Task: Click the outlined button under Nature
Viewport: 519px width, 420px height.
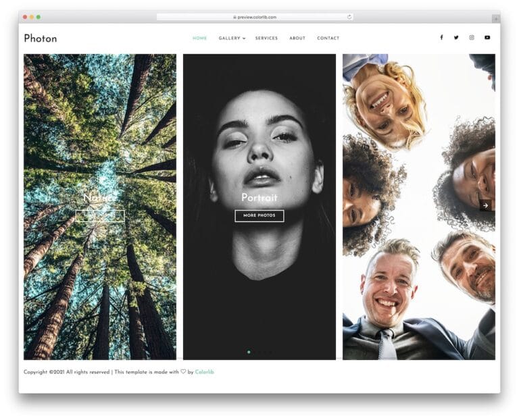Action: click(x=100, y=215)
